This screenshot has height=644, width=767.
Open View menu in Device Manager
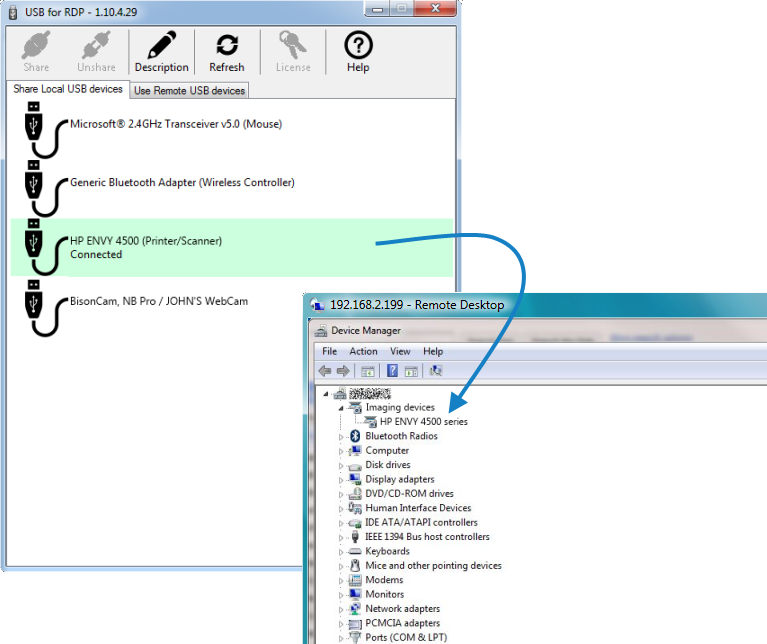pyautogui.click(x=400, y=351)
